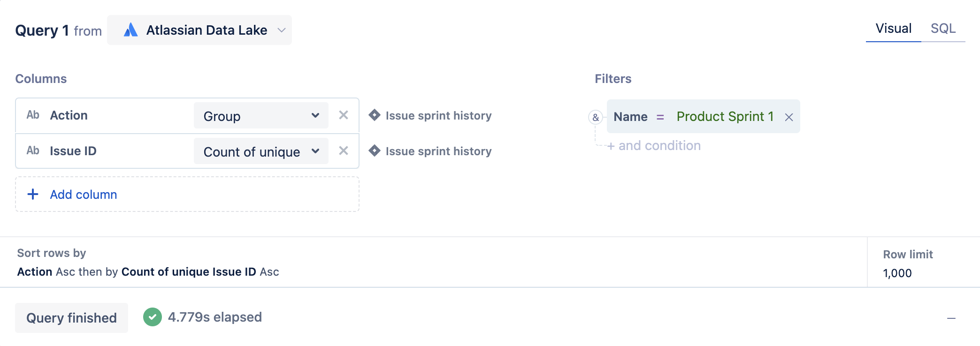Edit the Sort rows by setting
The height and width of the screenshot is (346, 980).
tap(148, 272)
